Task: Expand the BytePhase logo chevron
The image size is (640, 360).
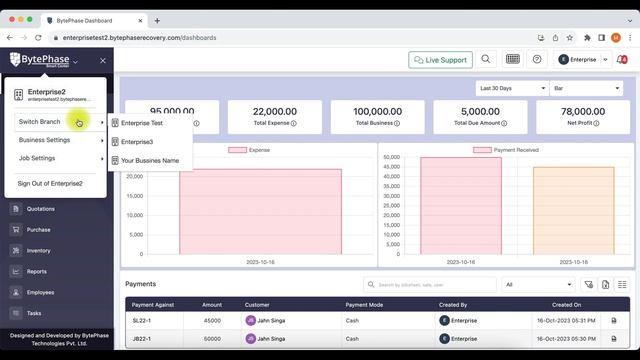Action: [x=76, y=62]
